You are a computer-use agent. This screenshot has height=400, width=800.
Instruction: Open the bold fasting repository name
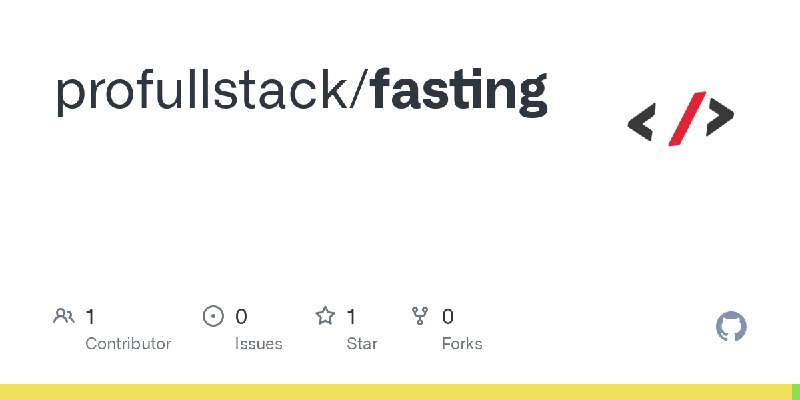click(458, 92)
